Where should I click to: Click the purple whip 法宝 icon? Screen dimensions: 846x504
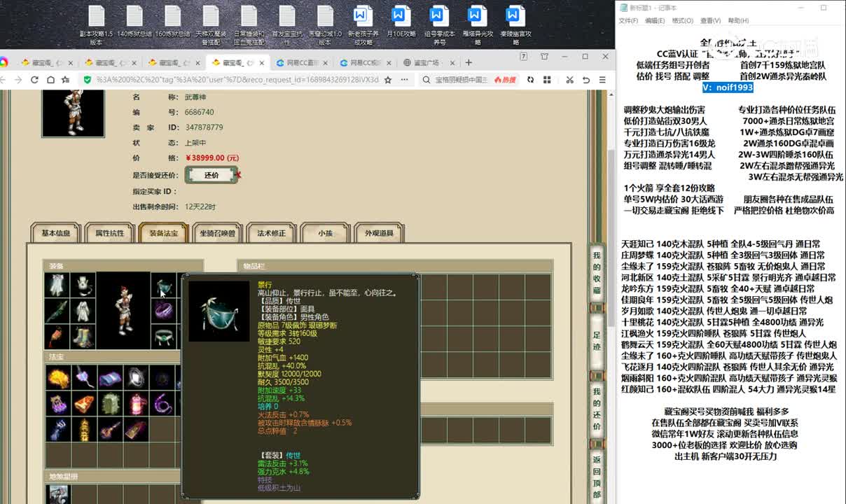(x=162, y=404)
